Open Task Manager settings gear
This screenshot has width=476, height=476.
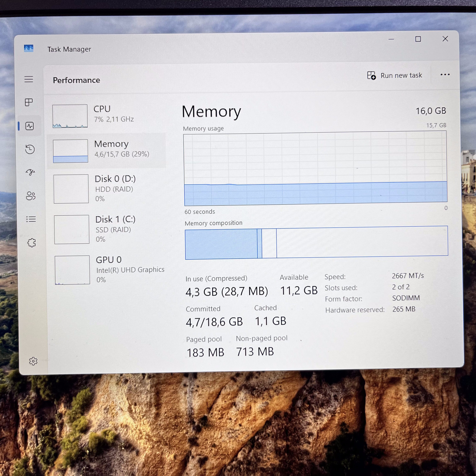[x=33, y=361]
